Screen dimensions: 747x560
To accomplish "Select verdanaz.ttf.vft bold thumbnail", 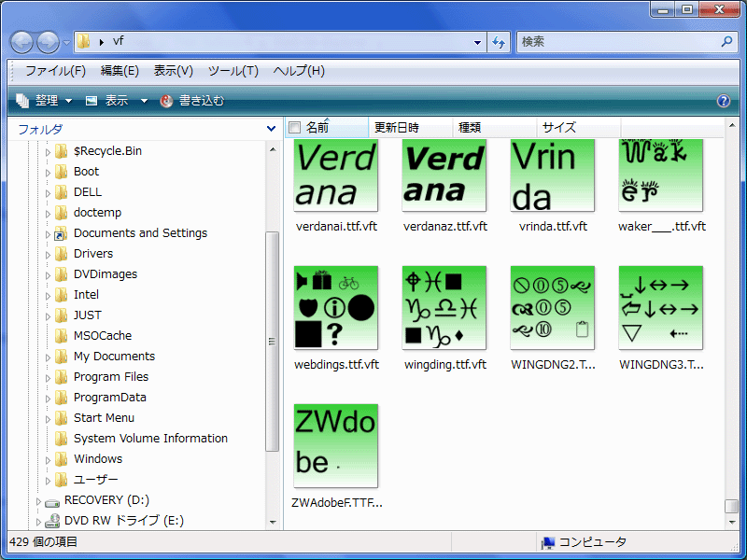I will [x=444, y=175].
